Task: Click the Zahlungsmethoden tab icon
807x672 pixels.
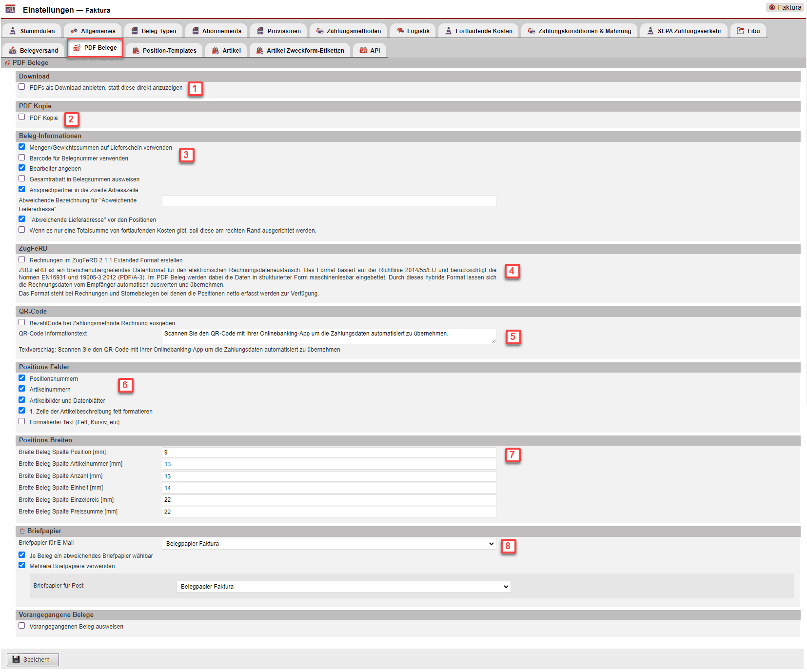Action: pyautogui.click(x=320, y=31)
